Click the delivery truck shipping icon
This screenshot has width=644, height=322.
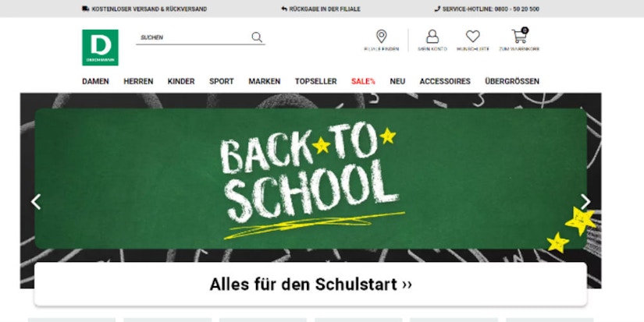pyautogui.click(x=85, y=9)
